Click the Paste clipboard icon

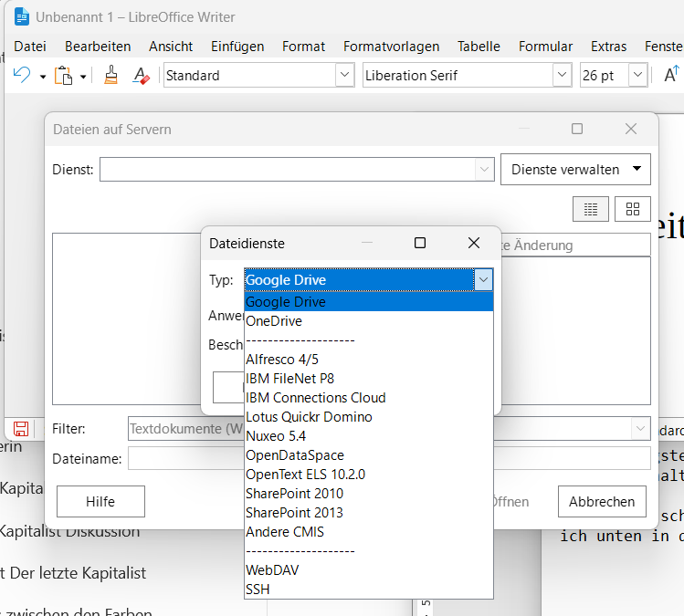[64, 76]
